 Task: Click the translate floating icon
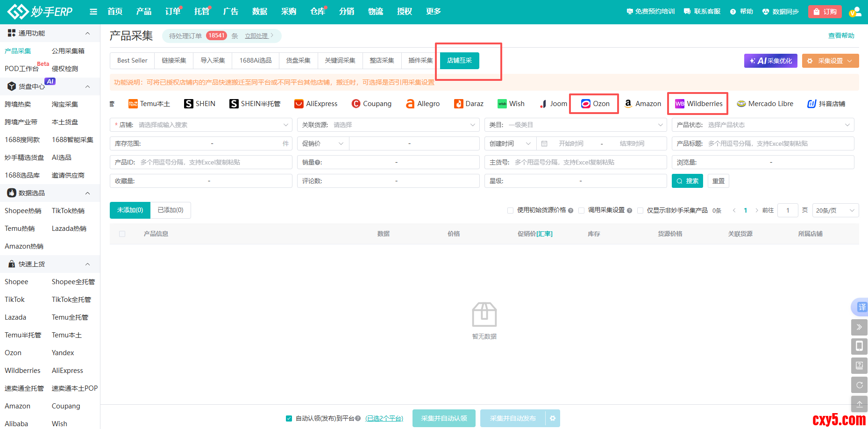[x=861, y=307]
